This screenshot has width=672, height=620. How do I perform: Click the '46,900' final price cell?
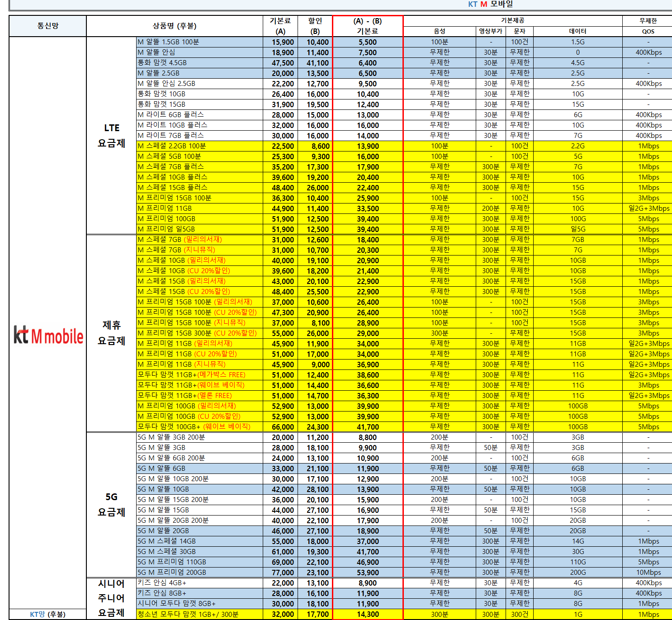[368, 562]
